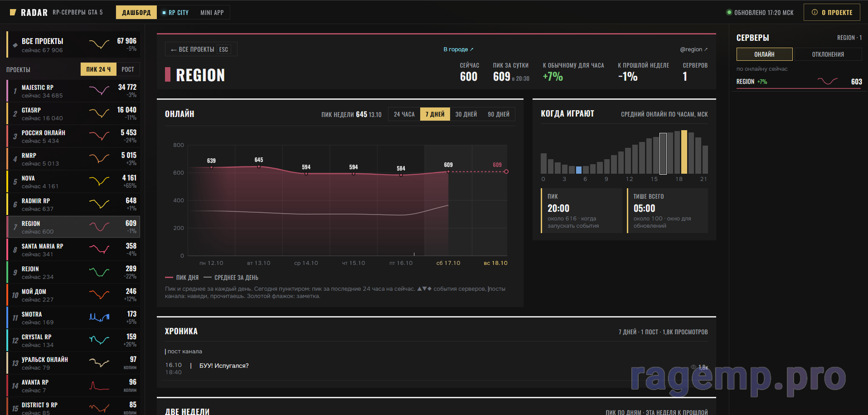Open the Все проекты summary row

73,44
